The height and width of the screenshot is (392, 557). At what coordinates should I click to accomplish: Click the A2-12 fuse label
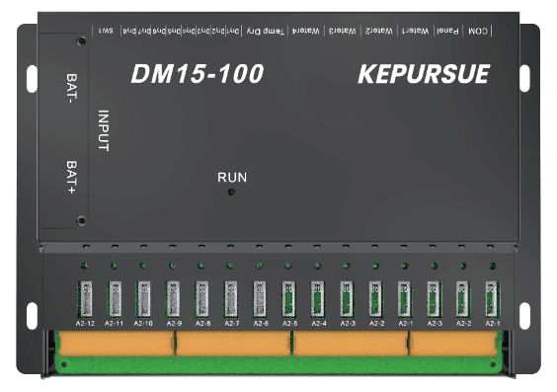(85, 324)
